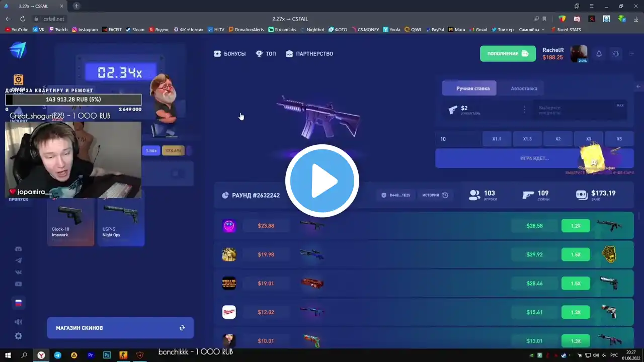This screenshot has height=362, width=644.
Task: Open the support headset icon
Action: (x=616, y=54)
